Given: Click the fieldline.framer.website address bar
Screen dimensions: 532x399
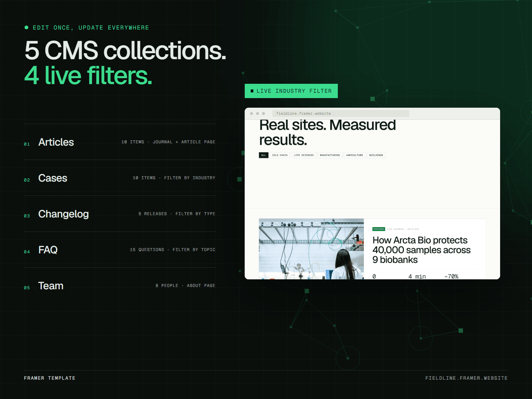Looking at the screenshot, I should 340,114.
